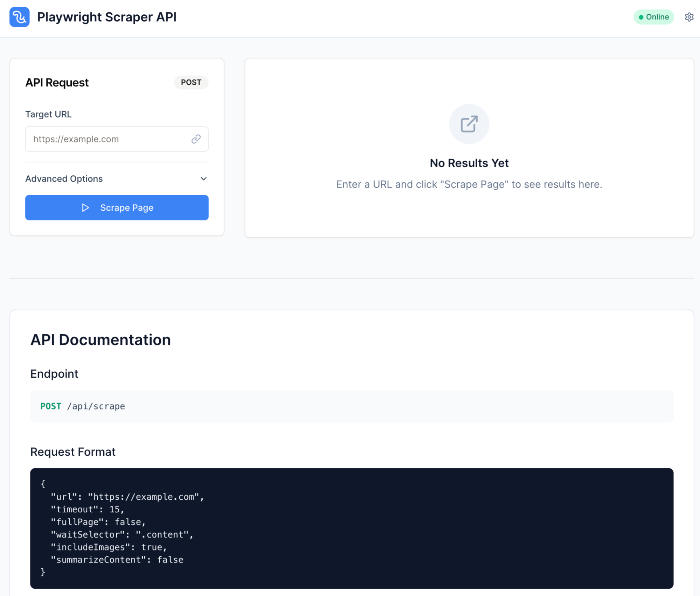The image size is (700, 596).
Task: Click the "fullPage": false code line
Action: click(x=98, y=522)
